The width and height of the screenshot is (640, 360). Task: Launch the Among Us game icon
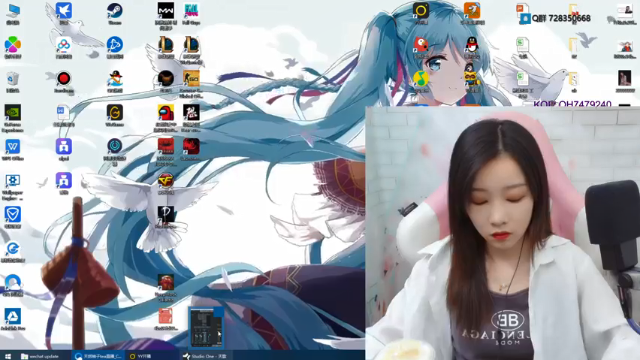(166, 113)
